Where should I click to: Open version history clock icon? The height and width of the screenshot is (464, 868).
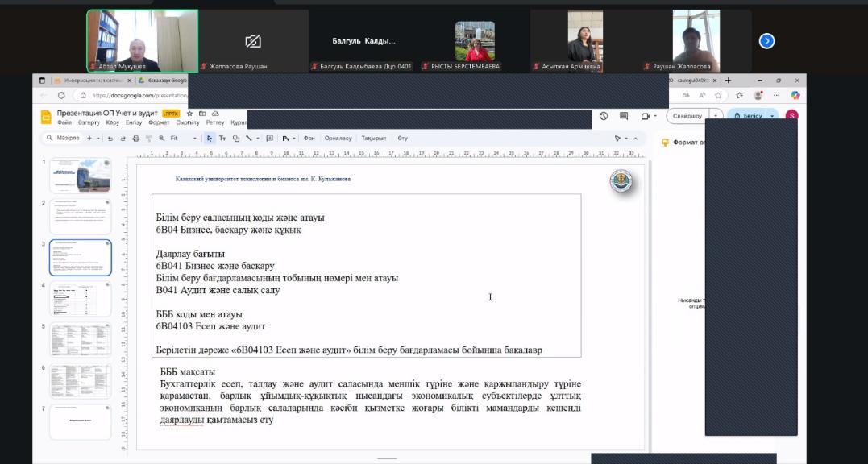[604, 116]
